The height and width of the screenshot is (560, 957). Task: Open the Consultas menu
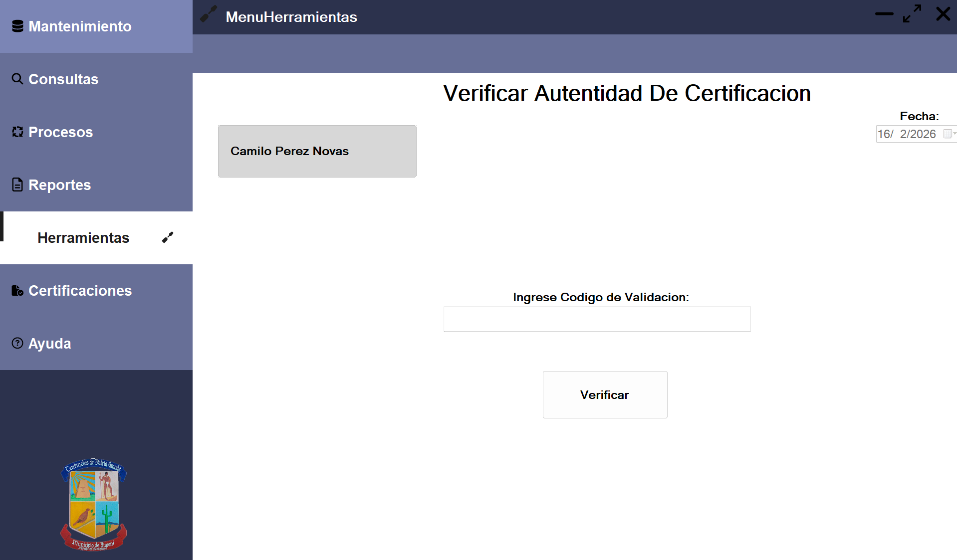pos(96,79)
